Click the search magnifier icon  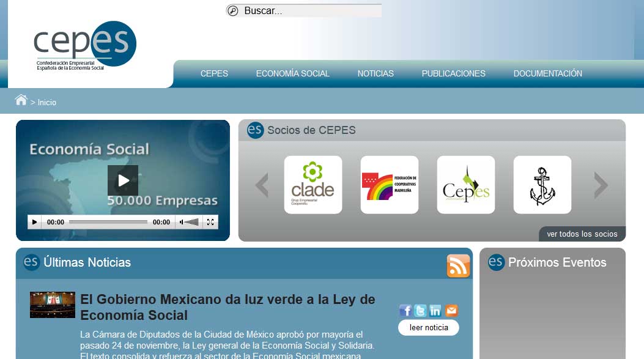coord(233,11)
